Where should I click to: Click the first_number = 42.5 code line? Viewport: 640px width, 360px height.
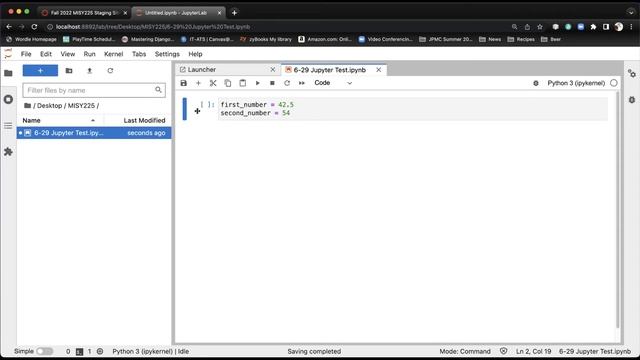pos(257,104)
